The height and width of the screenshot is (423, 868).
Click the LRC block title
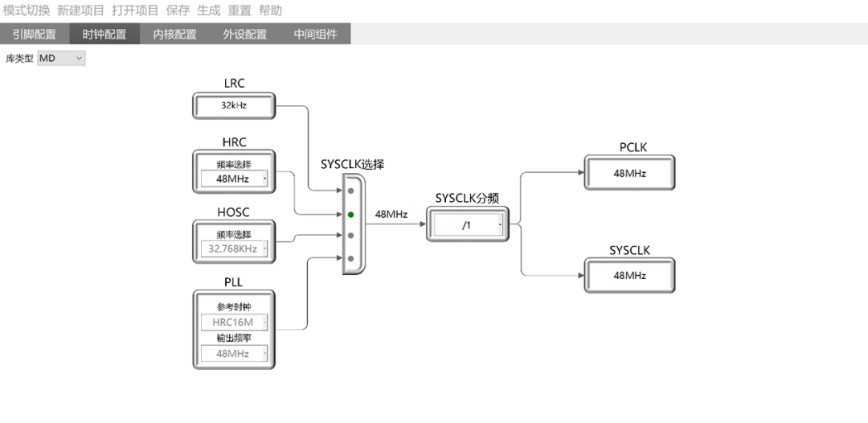[x=234, y=84]
